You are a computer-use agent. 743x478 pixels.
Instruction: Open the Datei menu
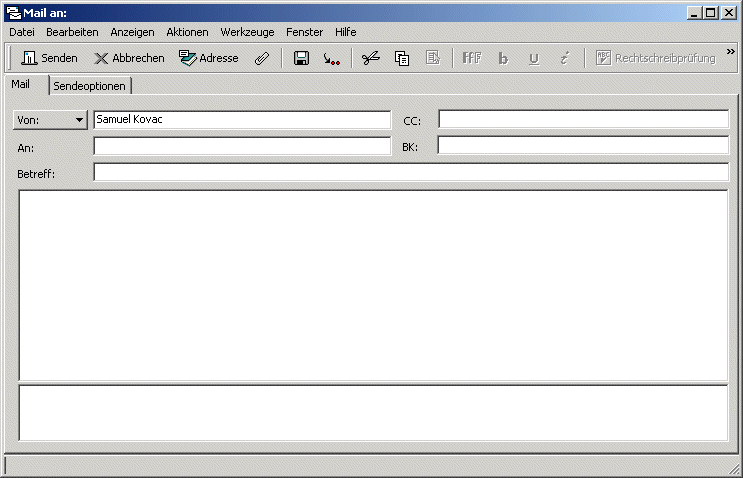[x=22, y=32]
